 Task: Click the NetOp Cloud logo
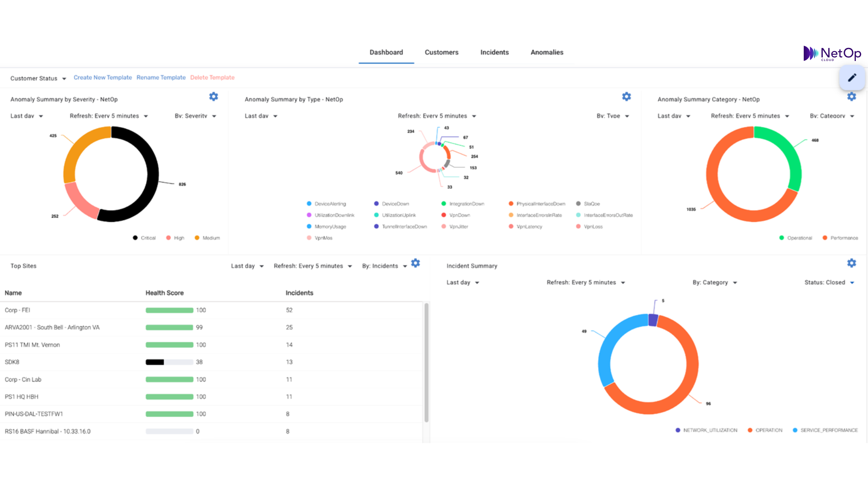click(x=832, y=54)
